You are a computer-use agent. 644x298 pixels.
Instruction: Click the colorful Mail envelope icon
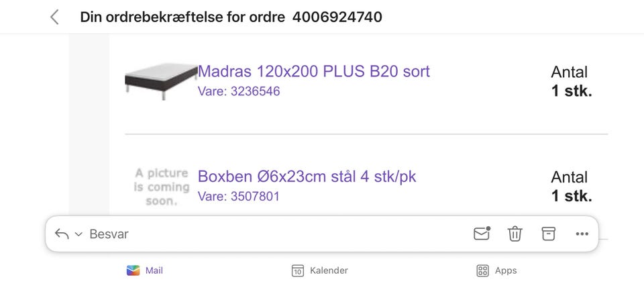coord(133,270)
